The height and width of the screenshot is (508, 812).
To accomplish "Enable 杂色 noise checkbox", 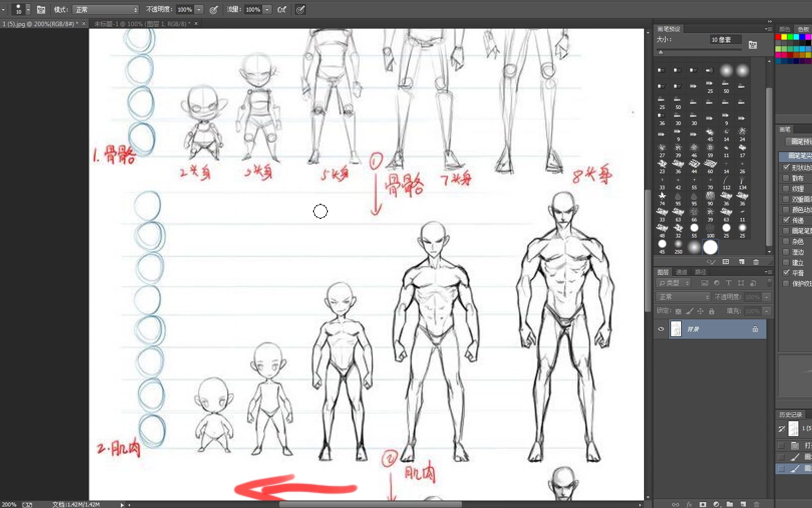I will point(786,241).
